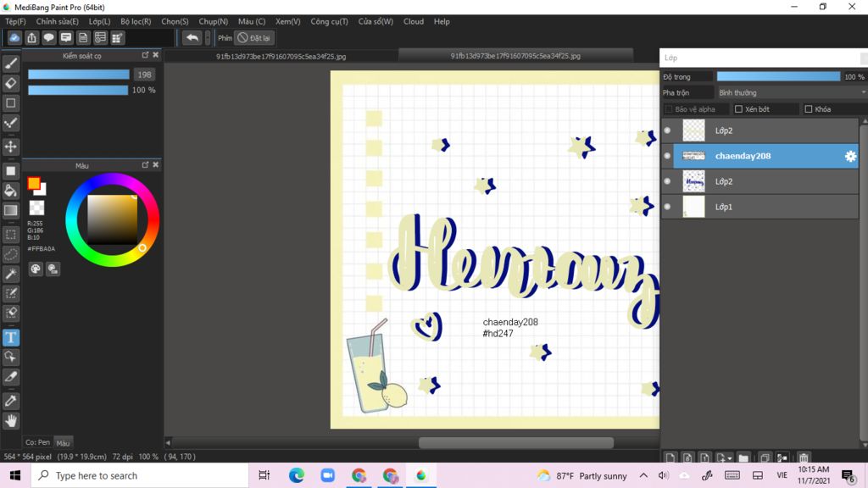Open Zoom from the taskbar
The image size is (868, 488).
pos(328,475)
